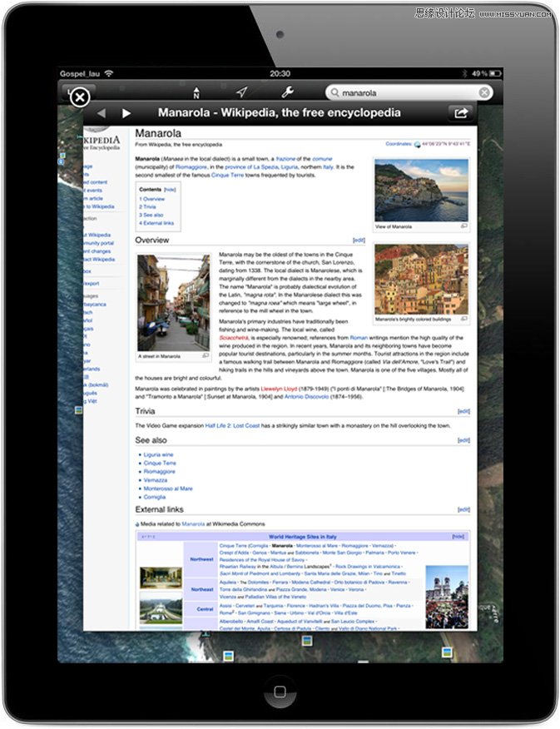Open the Roman link in Overview
Viewport: 560px width, 729px height.
pos(359,338)
